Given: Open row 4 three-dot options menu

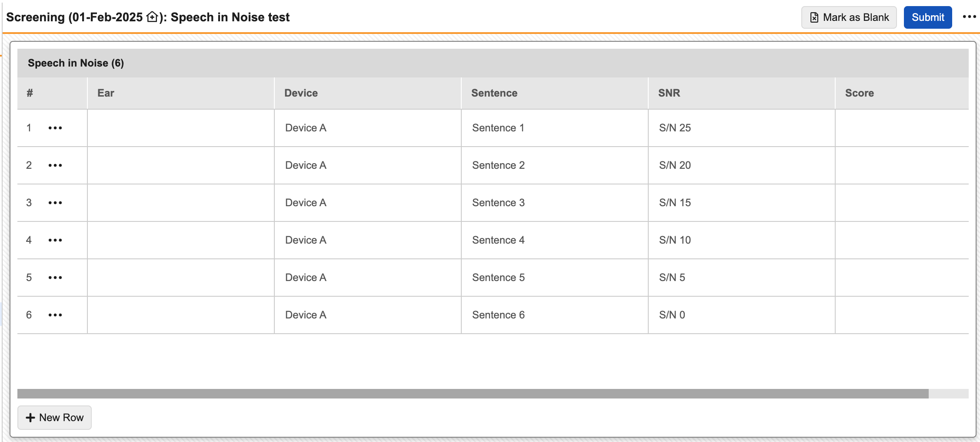Looking at the screenshot, I should click(x=55, y=240).
